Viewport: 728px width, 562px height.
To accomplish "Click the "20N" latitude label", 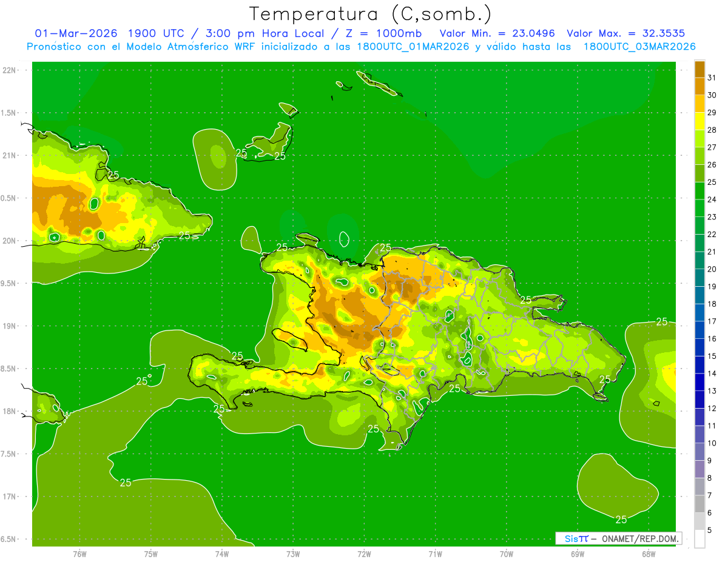I will [x=8, y=241].
